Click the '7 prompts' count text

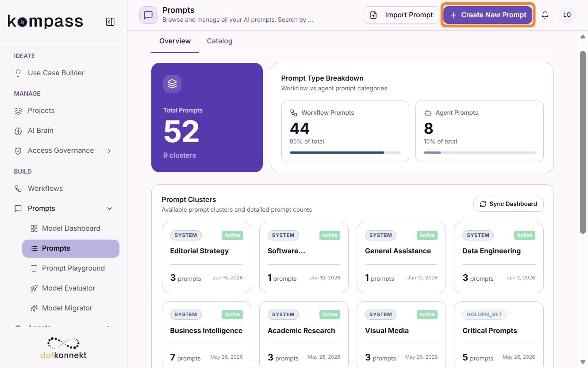(185, 357)
